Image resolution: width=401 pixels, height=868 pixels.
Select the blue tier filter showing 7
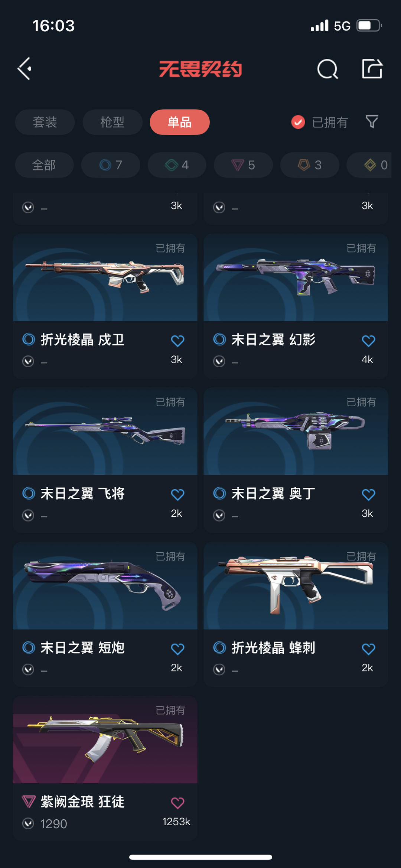pos(111,165)
